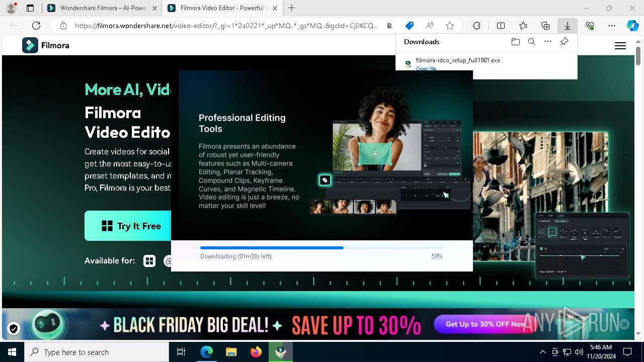The height and width of the screenshot is (362, 644).
Task: Open Collections panel
Action: point(545,26)
